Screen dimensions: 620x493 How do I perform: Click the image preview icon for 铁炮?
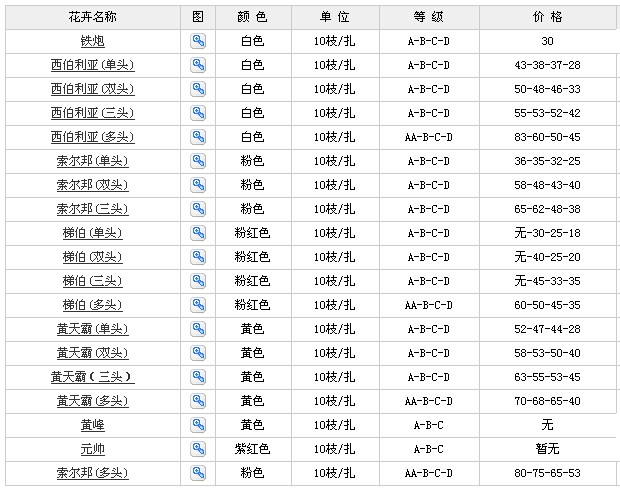pyautogui.click(x=198, y=41)
